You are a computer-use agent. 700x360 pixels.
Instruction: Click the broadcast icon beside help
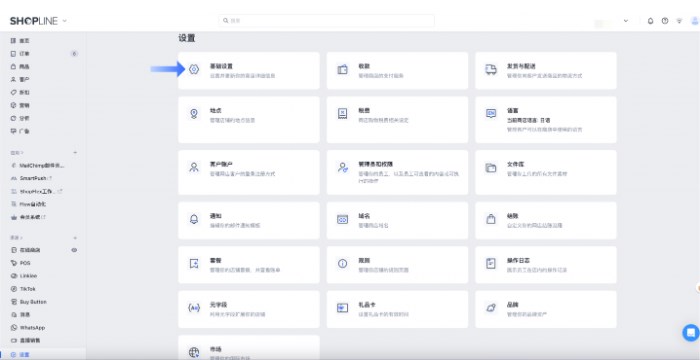tap(679, 21)
